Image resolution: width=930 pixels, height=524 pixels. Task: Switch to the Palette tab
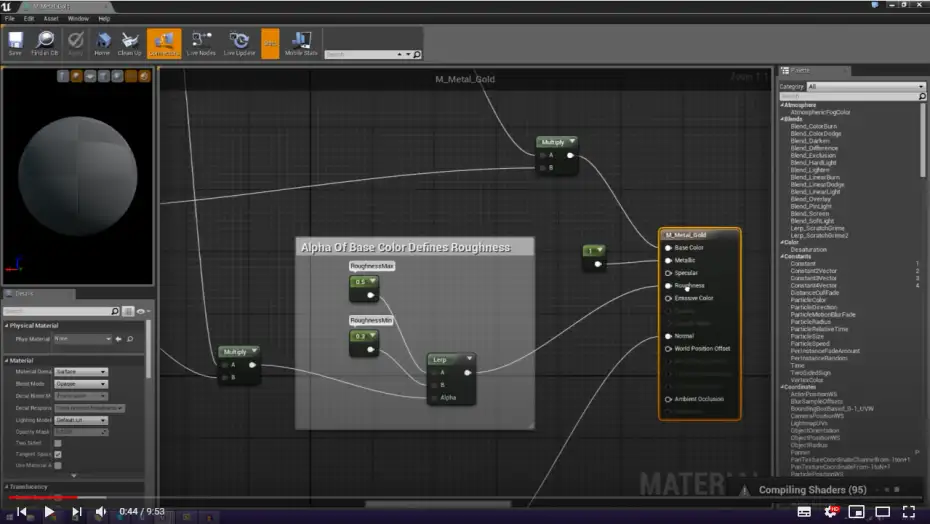(x=814, y=71)
